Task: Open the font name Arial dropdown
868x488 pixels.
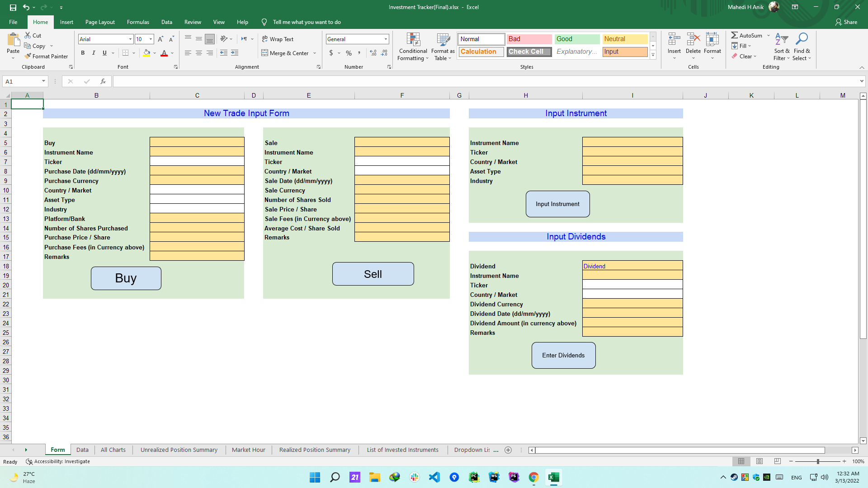Action: tap(131, 39)
